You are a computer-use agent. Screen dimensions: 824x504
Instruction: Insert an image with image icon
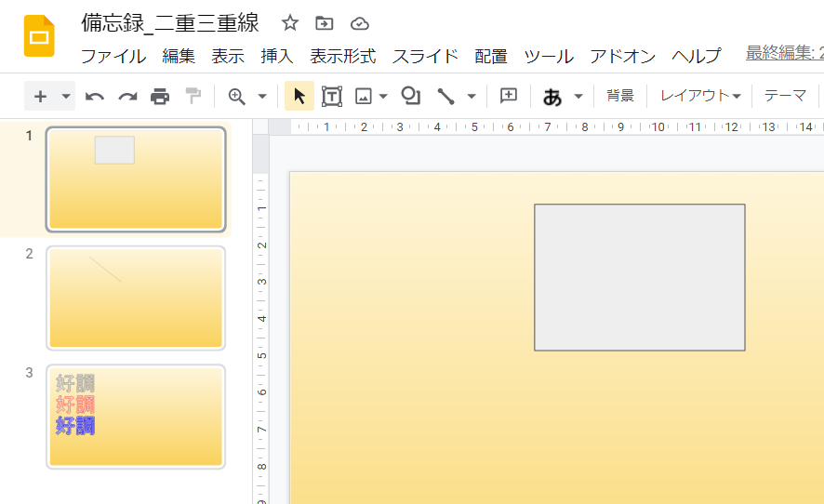[x=364, y=97]
